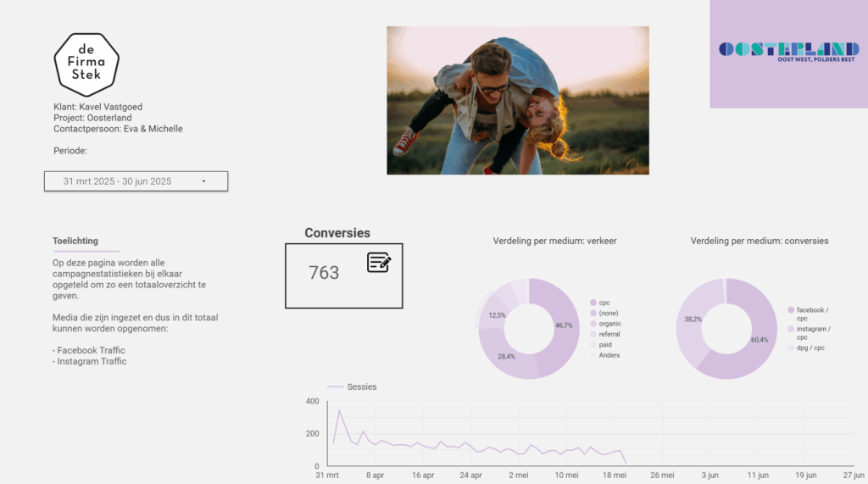Click the organic legend color dot
Image resolution: width=868 pixels, height=484 pixels.
pyautogui.click(x=593, y=324)
